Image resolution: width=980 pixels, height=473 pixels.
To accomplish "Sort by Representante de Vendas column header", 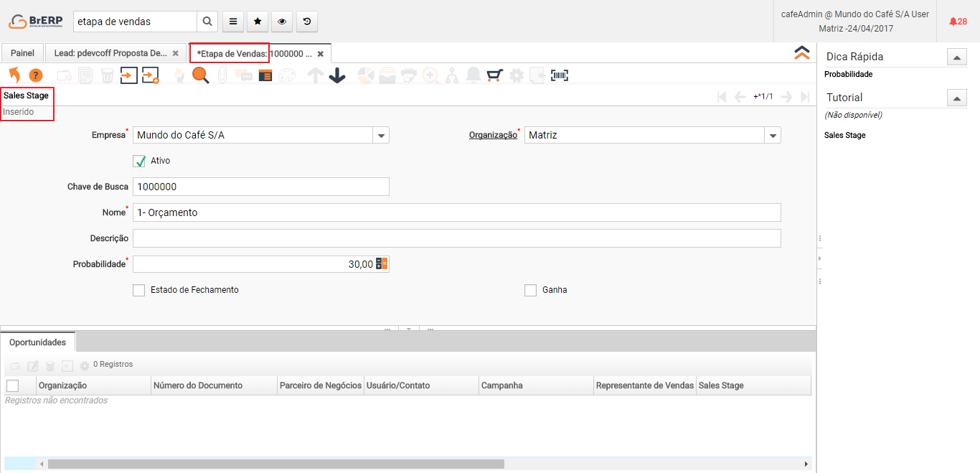I will pyautogui.click(x=645, y=385).
